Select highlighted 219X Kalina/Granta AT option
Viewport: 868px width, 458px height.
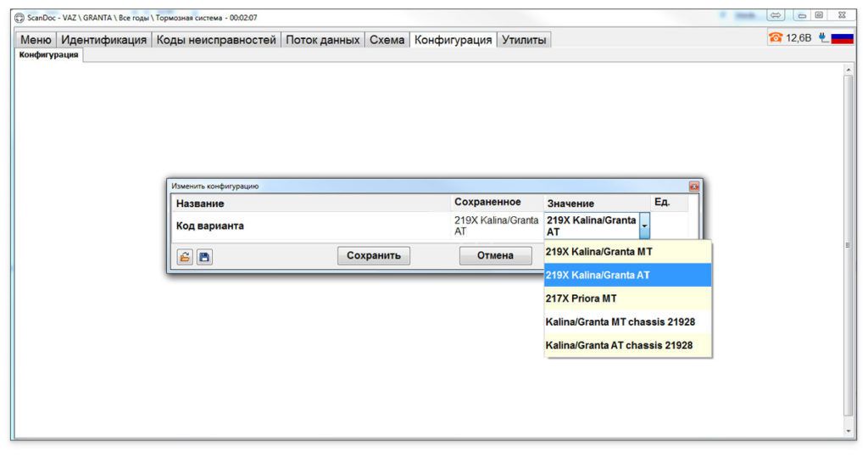(627, 275)
